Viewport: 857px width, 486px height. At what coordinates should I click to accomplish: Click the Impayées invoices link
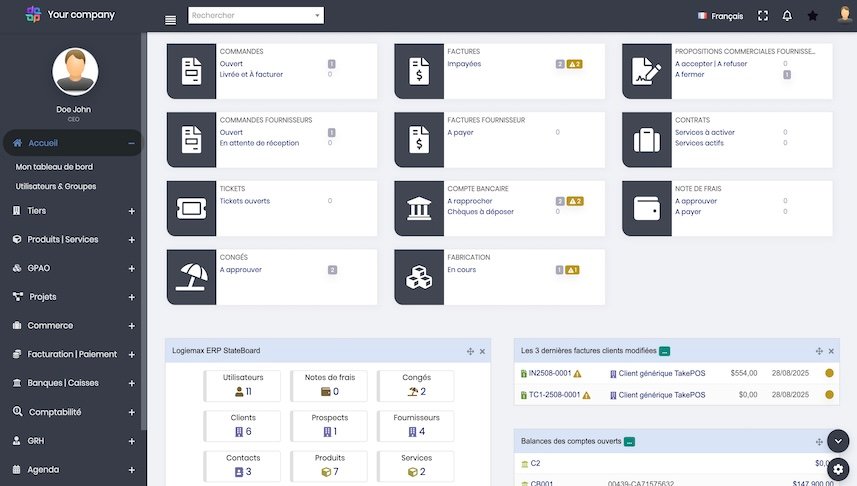pos(464,64)
